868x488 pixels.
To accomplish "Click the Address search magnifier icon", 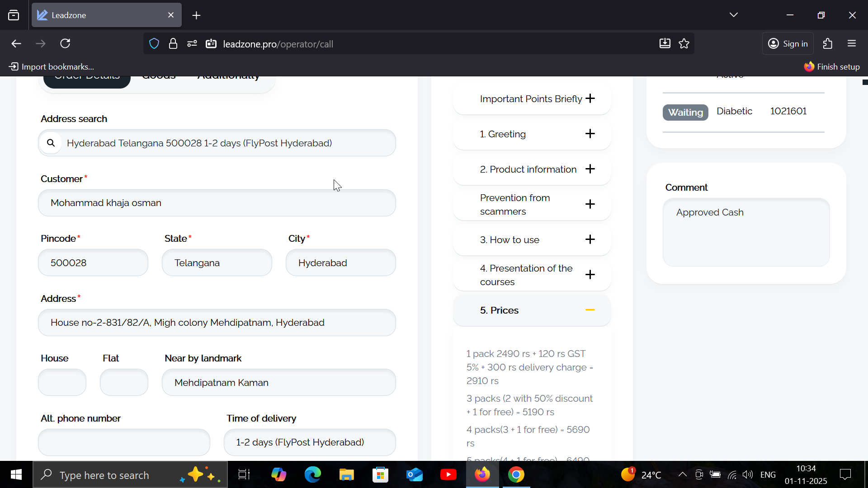I will click(x=51, y=143).
